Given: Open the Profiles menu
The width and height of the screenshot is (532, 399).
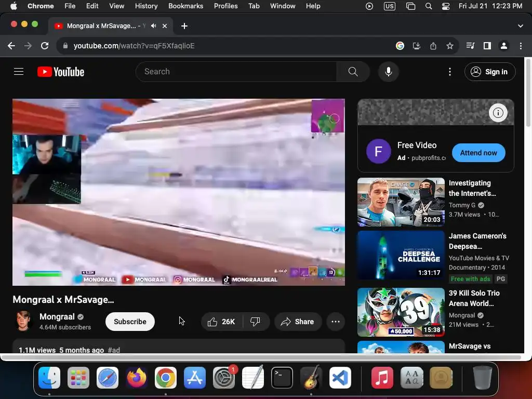Looking at the screenshot, I should 225,6.
